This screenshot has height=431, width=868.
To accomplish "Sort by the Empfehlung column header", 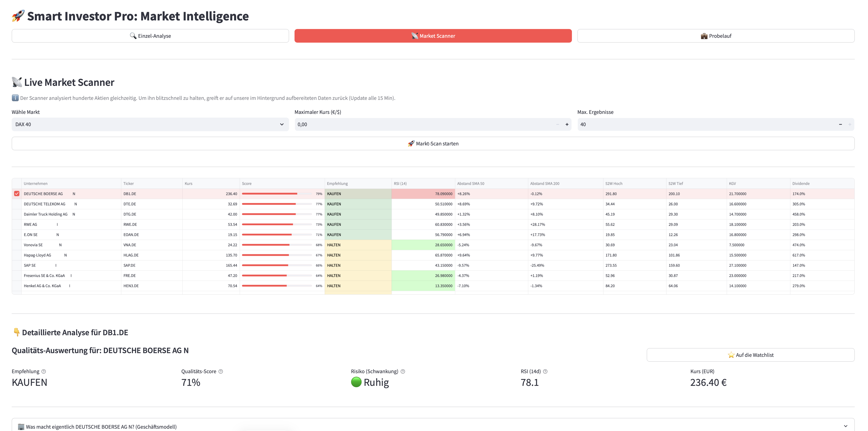I will [358, 184].
